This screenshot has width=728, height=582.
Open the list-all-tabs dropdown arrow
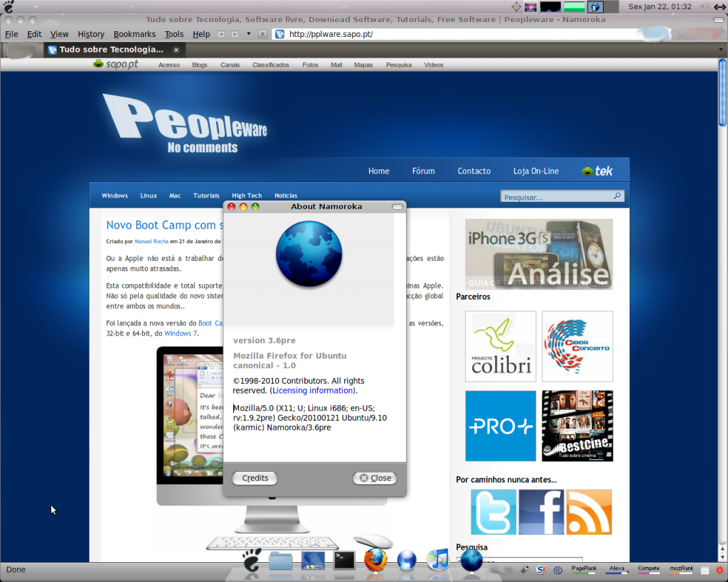coord(721,49)
